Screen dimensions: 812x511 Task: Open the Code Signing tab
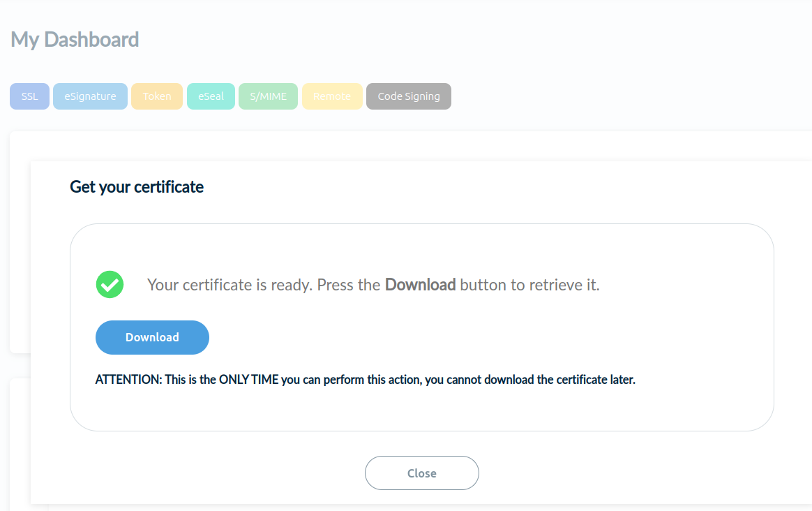(x=408, y=96)
